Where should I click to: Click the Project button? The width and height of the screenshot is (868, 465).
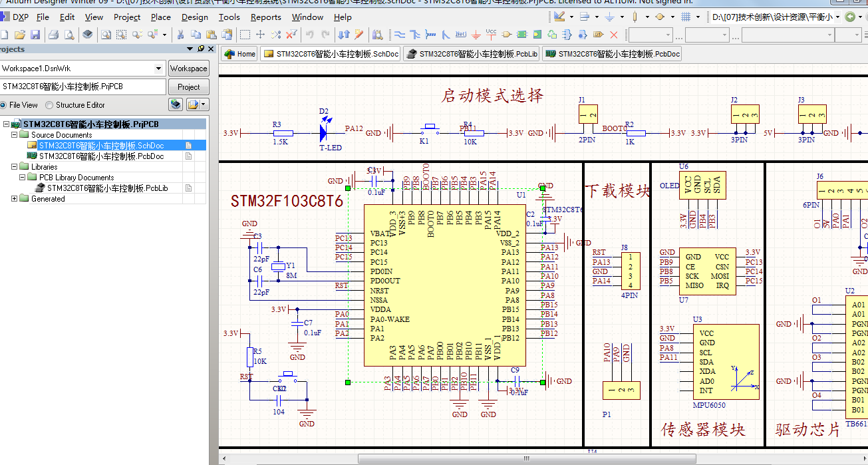pyautogui.click(x=188, y=87)
